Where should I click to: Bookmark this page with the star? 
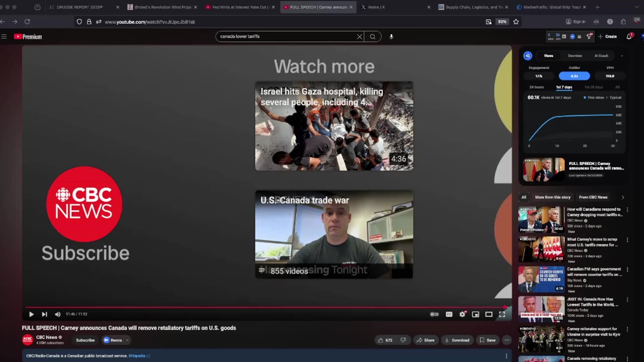(x=516, y=22)
